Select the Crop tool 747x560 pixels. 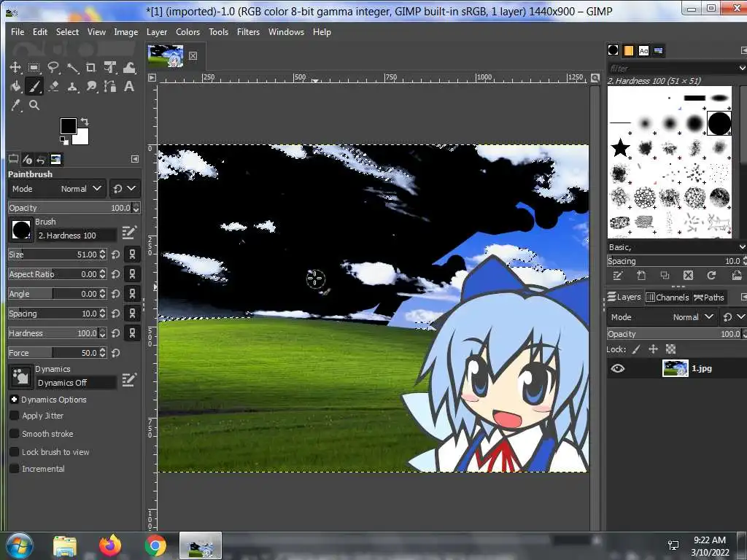(91, 68)
